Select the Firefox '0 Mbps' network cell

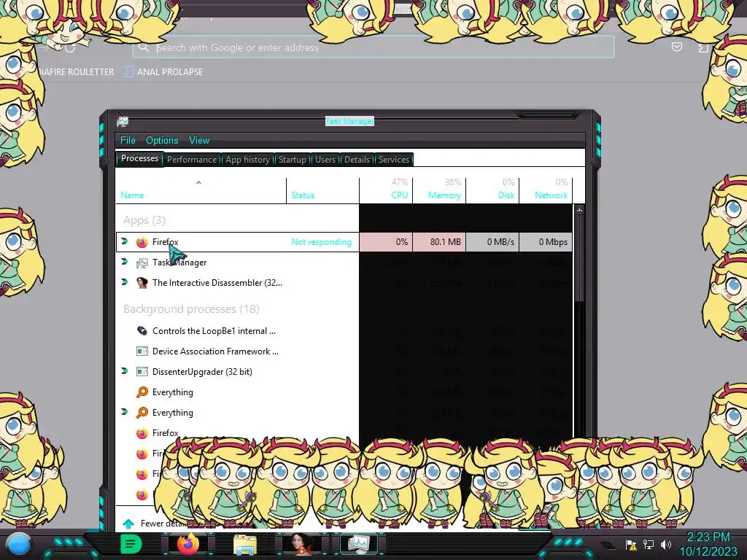(x=546, y=242)
